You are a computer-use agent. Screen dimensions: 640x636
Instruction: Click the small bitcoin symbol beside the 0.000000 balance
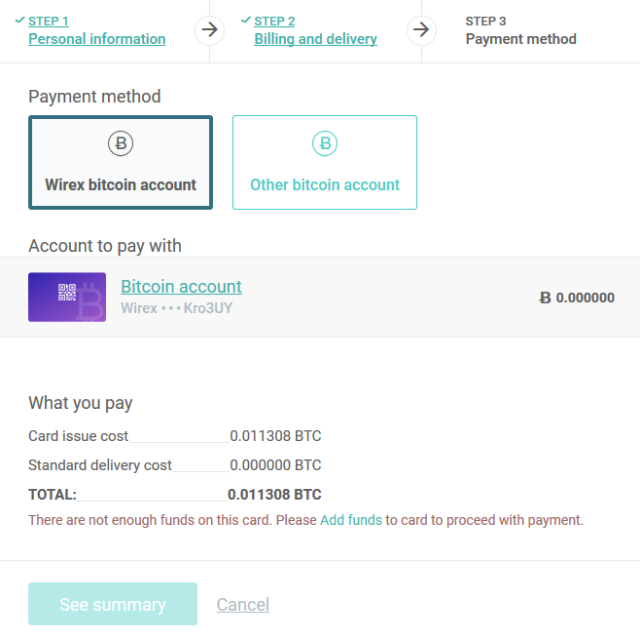[x=545, y=297]
